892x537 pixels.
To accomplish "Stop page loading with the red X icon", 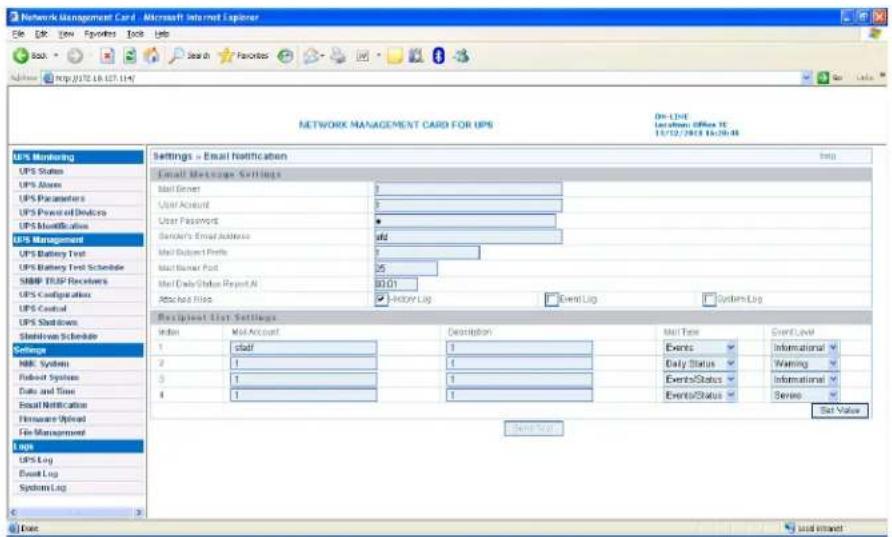I will 108,56.
